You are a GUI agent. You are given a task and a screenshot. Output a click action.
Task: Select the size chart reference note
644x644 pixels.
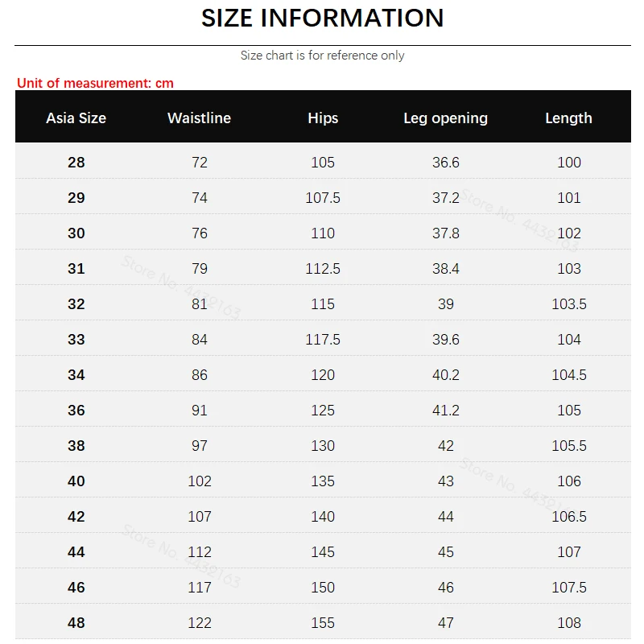(x=323, y=56)
